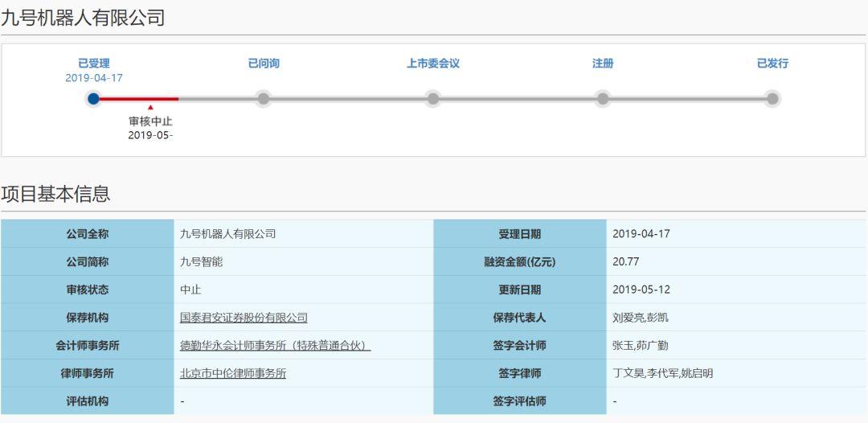This screenshot has height=423, width=868.
Task: Select the 已问询 stage label
Action: [264, 64]
